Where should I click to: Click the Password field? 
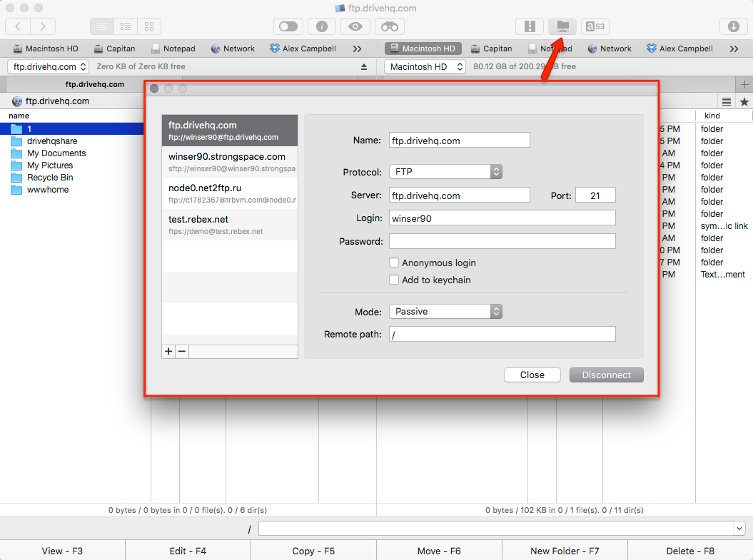[502, 241]
